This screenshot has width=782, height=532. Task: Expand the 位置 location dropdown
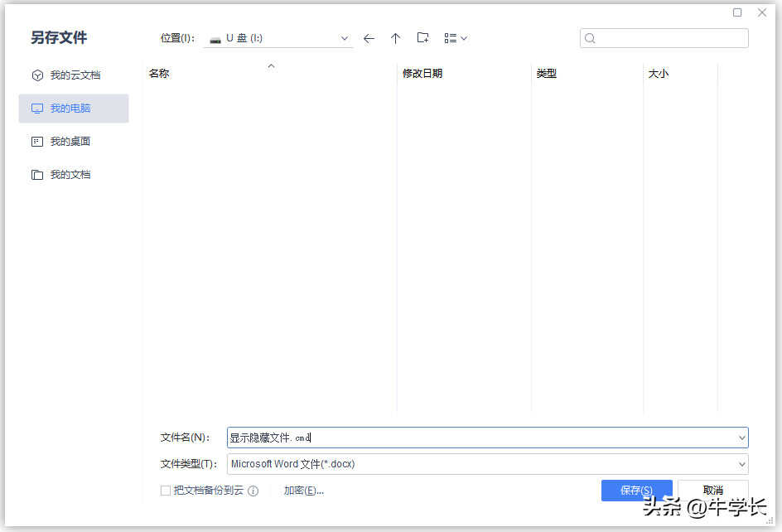point(344,38)
